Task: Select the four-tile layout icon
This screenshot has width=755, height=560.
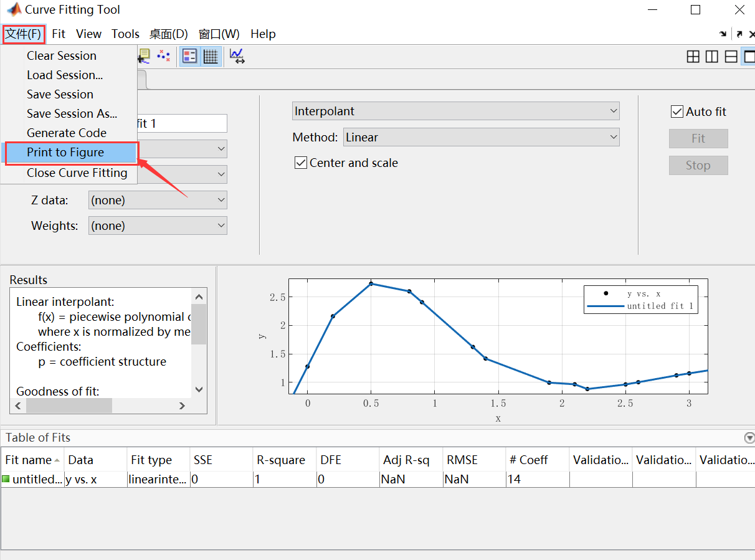Action: [693, 57]
